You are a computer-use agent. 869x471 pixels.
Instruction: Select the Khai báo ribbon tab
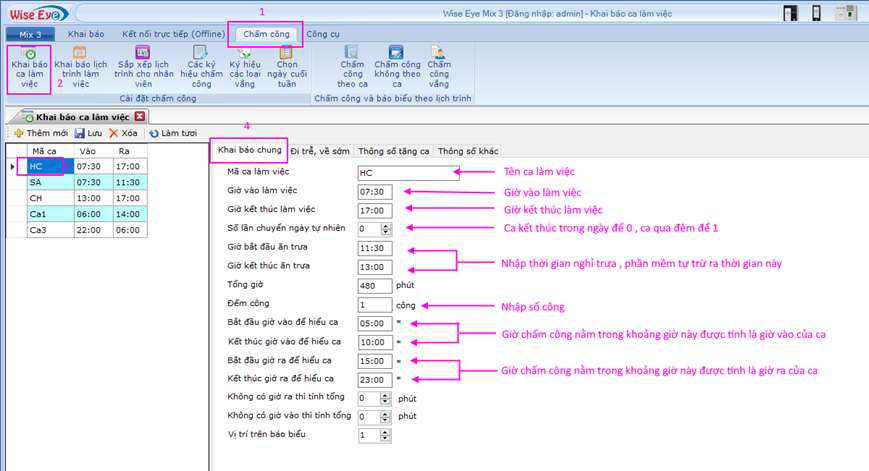pyautogui.click(x=87, y=34)
